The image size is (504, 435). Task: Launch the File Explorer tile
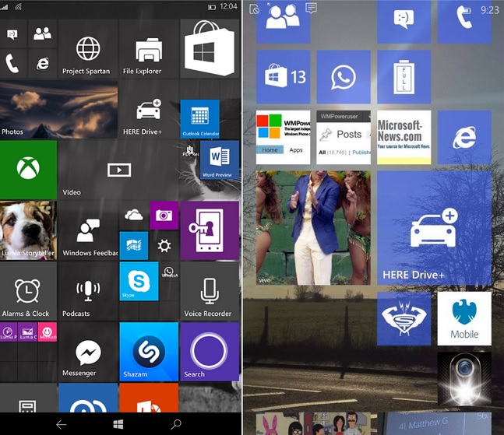(148, 50)
